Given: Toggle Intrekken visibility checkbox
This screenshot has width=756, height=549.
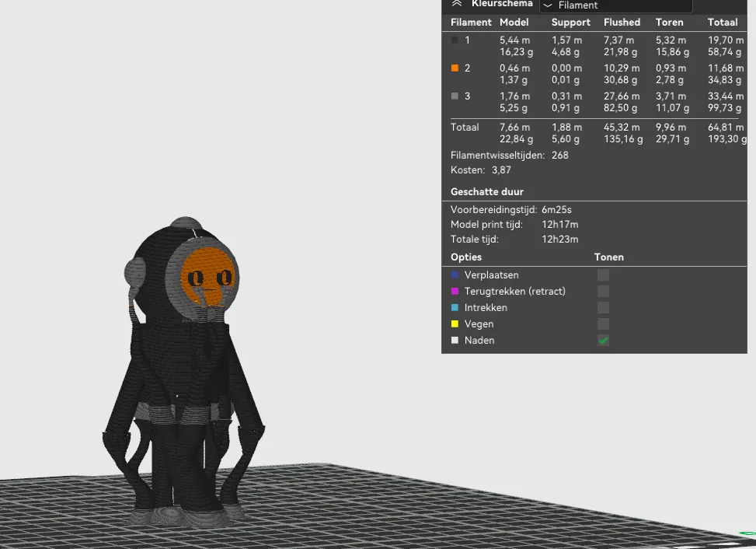Looking at the screenshot, I should click(603, 308).
